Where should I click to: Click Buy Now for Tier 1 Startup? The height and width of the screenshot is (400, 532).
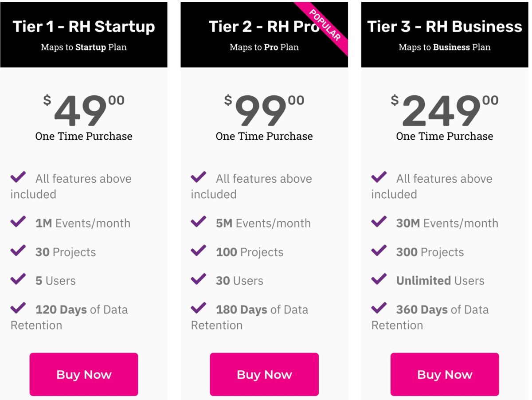pyautogui.click(x=84, y=374)
